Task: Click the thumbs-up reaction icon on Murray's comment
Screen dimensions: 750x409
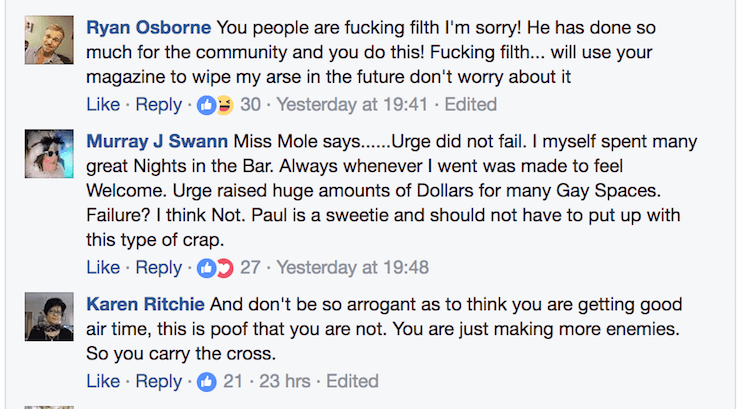Action: [208, 267]
